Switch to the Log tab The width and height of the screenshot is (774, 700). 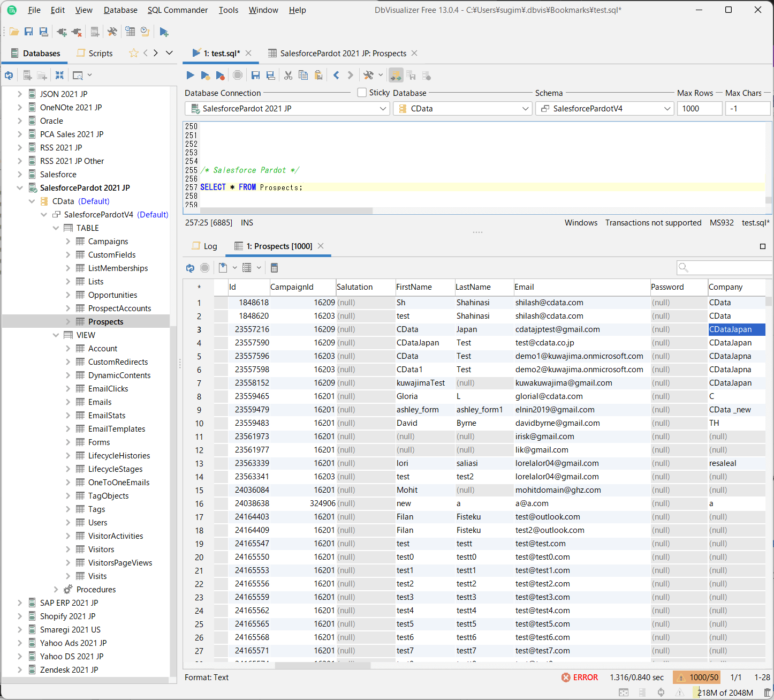pyautogui.click(x=204, y=246)
